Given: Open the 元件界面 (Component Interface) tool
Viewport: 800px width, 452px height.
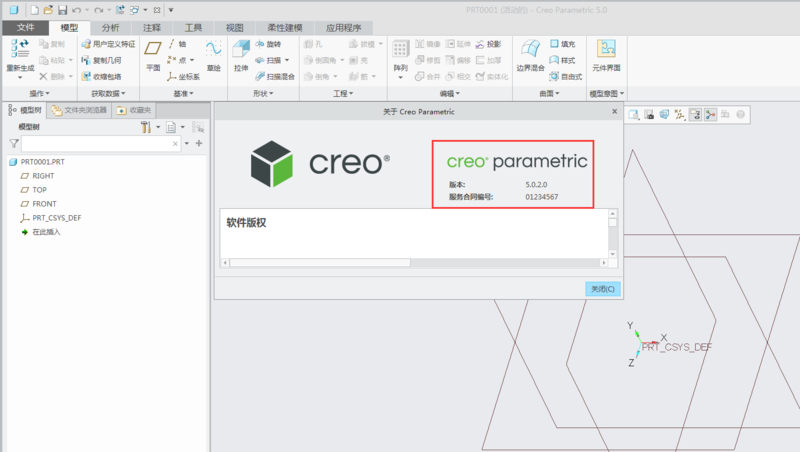Looking at the screenshot, I should (606, 54).
